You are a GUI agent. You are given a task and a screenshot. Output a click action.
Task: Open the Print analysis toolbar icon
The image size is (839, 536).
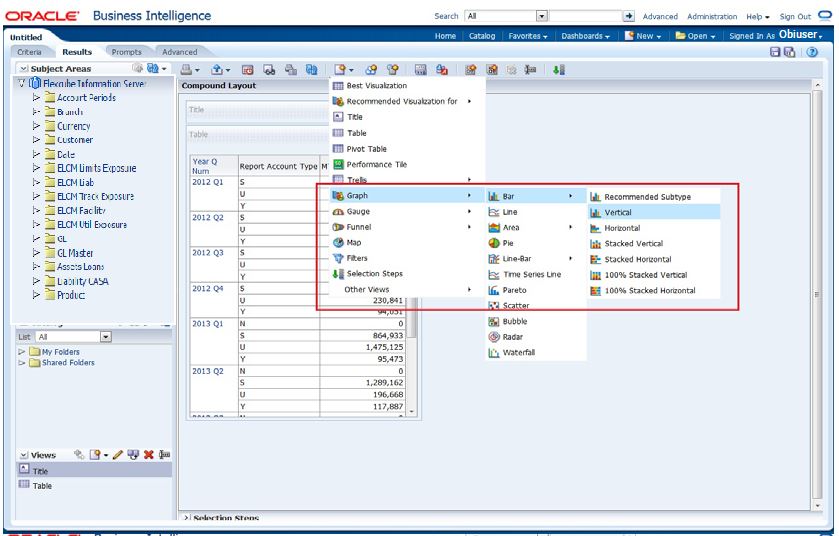click(x=186, y=70)
